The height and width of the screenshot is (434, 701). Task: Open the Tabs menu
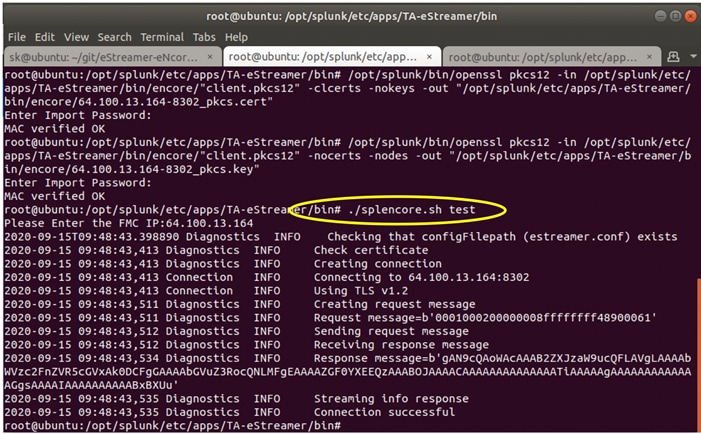pos(204,37)
